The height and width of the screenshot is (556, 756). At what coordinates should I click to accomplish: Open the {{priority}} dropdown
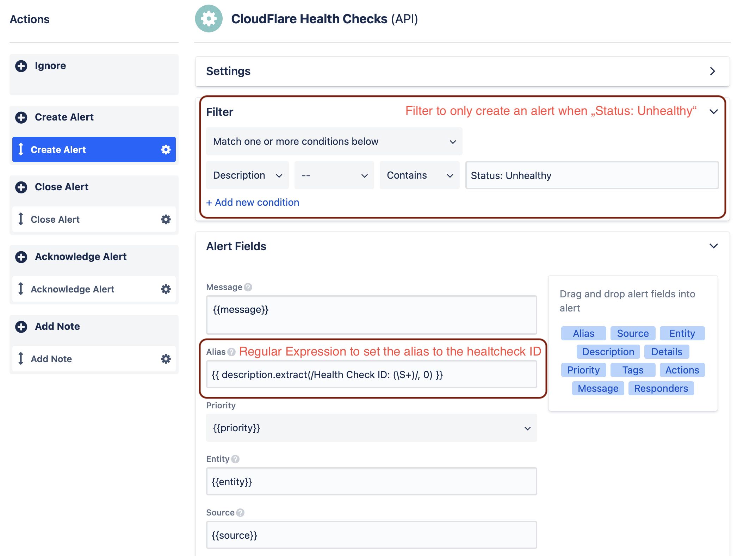coord(371,428)
